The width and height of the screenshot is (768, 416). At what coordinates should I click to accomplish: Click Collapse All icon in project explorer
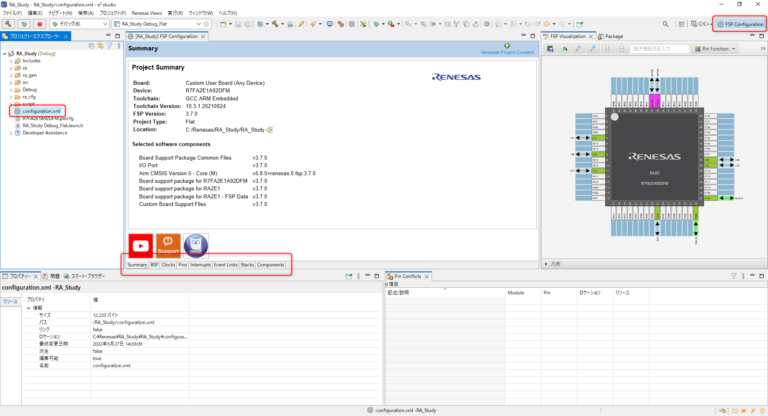point(91,46)
